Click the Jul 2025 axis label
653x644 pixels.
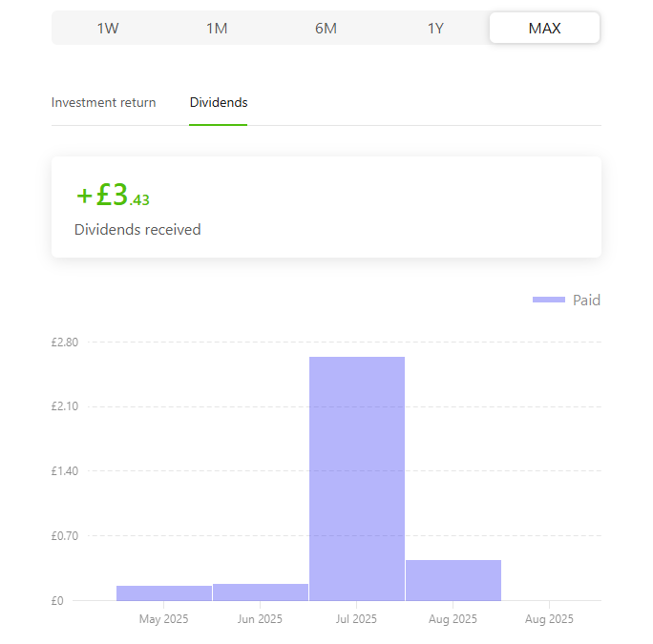point(356,619)
